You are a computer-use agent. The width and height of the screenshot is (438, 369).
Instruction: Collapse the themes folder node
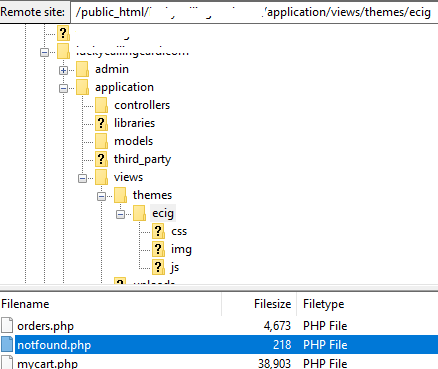tap(101, 196)
